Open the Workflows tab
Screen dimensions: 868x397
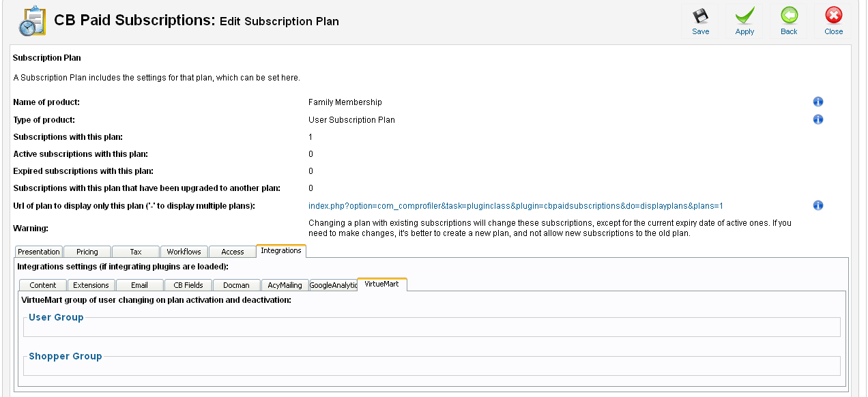click(184, 252)
